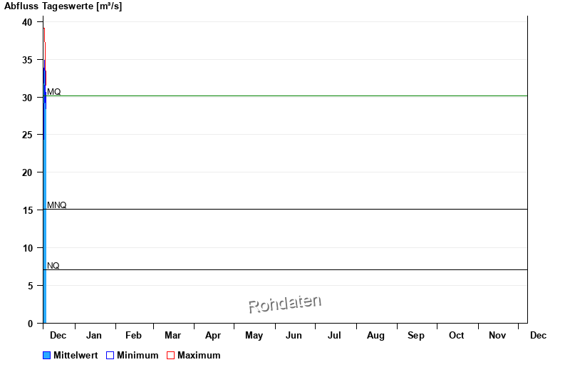Click the red Maximum spike at top

coord(44,33)
